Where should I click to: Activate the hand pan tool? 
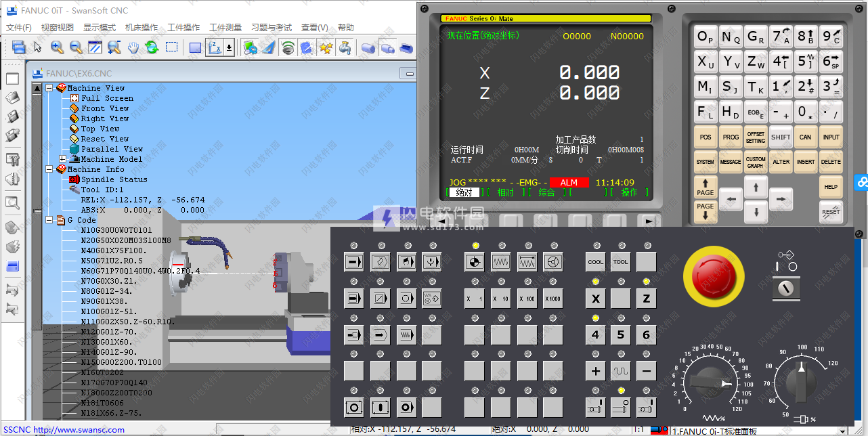133,47
